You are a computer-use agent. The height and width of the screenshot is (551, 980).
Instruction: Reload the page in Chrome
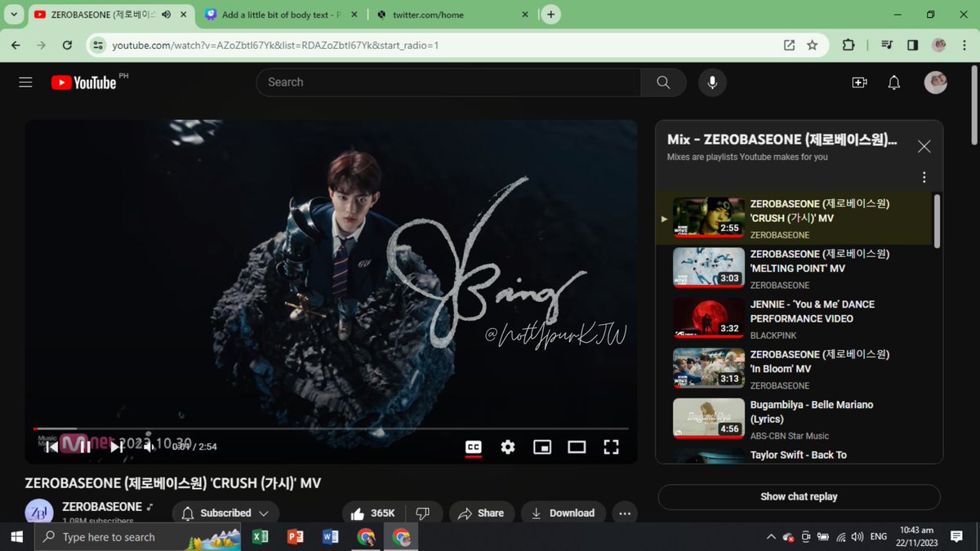pyautogui.click(x=67, y=46)
